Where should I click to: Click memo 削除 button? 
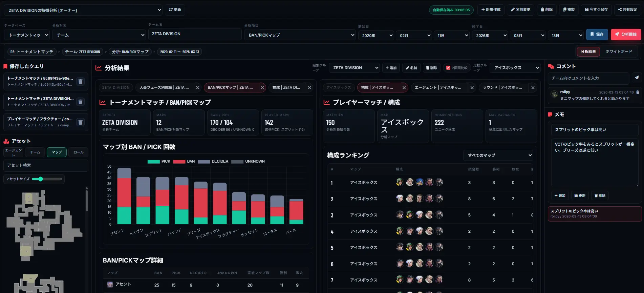[600, 195]
